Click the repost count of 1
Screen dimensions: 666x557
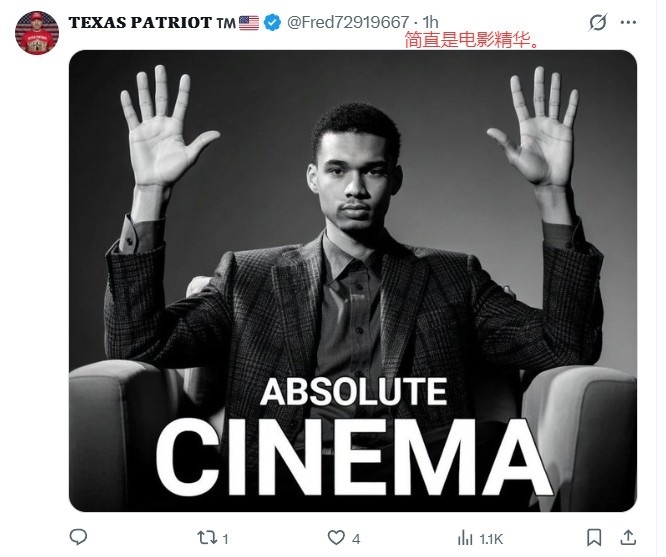pos(226,539)
